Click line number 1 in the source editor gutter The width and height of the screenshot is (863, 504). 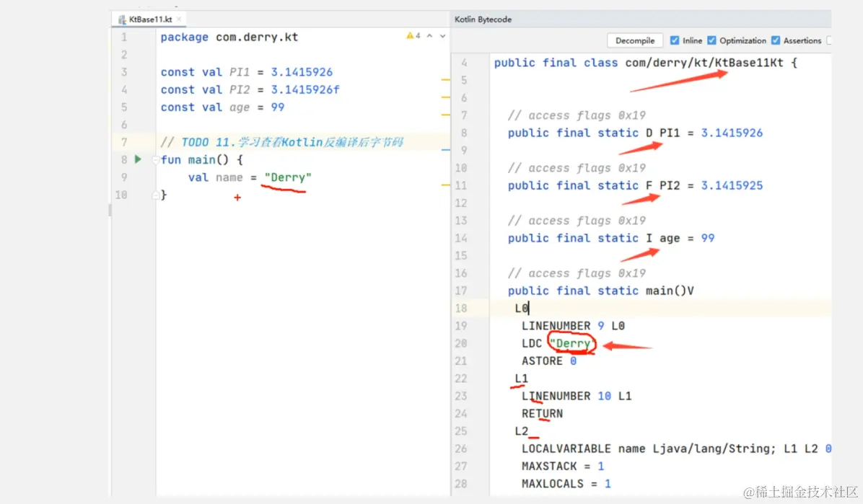pos(124,37)
